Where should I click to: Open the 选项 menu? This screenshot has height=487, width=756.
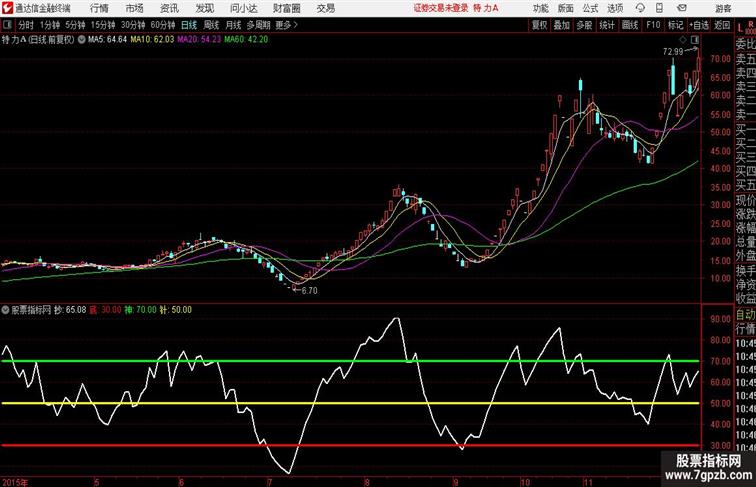point(615,8)
